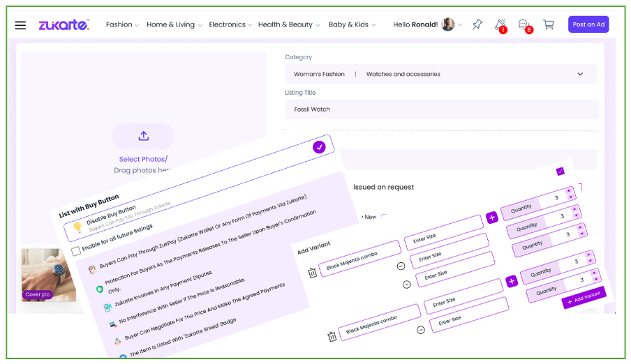Go to the Zukarte logo home

coord(64,24)
